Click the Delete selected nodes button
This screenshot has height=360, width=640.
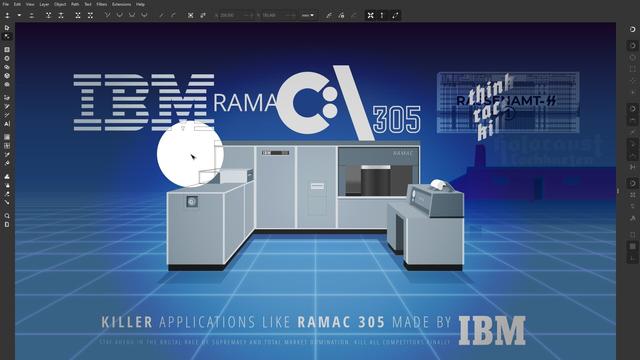point(31,15)
